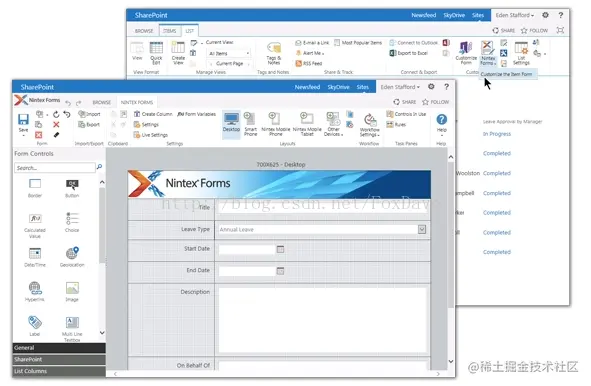
Task: Select the Choice form control
Action: pyautogui.click(x=72, y=223)
